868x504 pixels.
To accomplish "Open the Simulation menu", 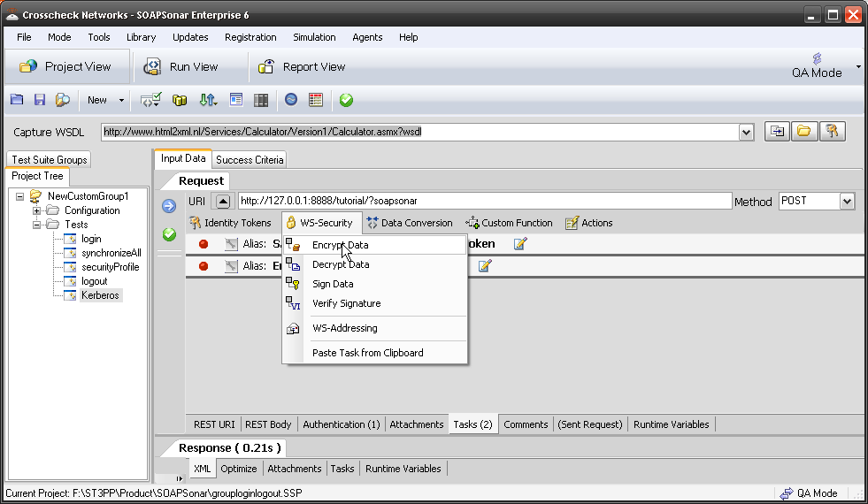I will (314, 37).
